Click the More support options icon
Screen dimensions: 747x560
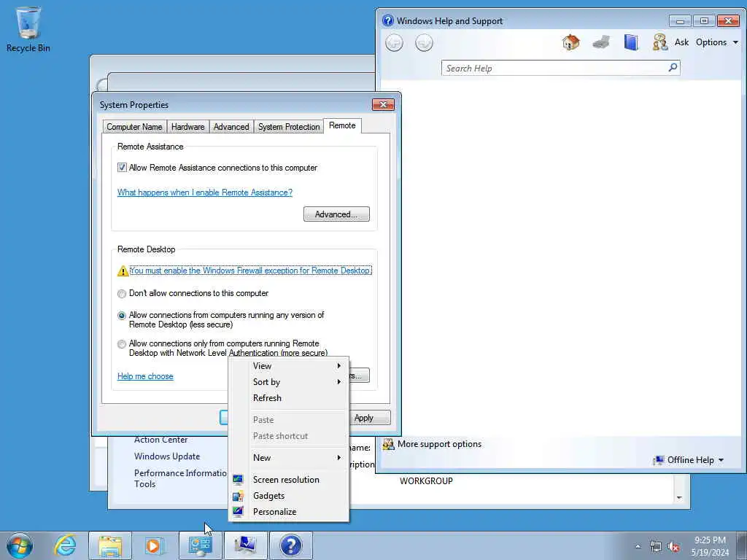[388, 444]
